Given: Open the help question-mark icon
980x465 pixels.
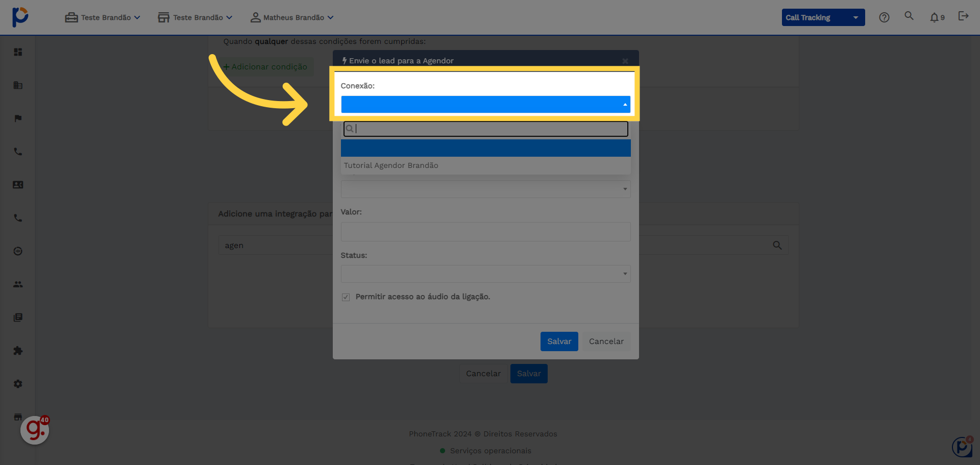Looking at the screenshot, I should (x=884, y=17).
